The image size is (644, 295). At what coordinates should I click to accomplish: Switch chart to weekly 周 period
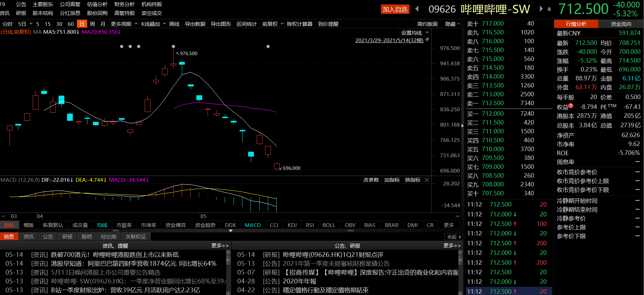point(92,24)
